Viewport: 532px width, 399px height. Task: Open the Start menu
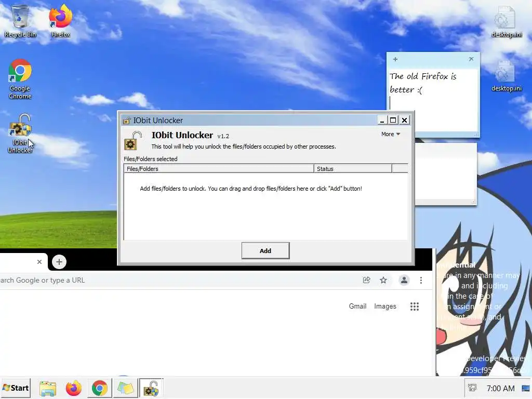[x=16, y=388]
